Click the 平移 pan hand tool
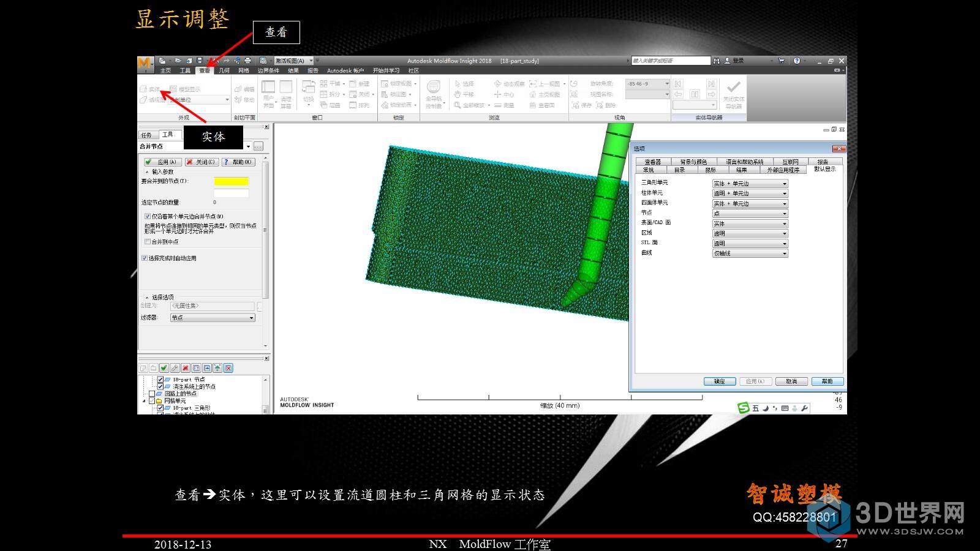This screenshot has height=551, width=980. click(464, 94)
